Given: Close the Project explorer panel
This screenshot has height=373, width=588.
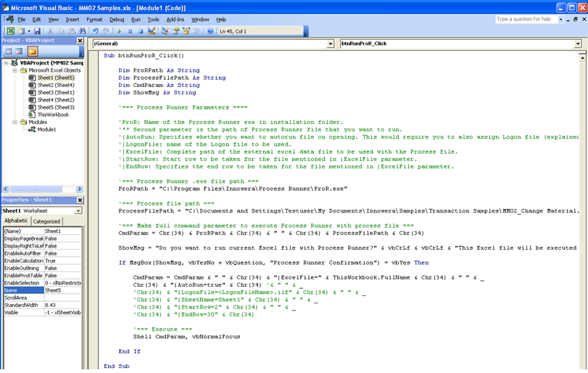Looking at the screenshot, I should coord(81,41).
